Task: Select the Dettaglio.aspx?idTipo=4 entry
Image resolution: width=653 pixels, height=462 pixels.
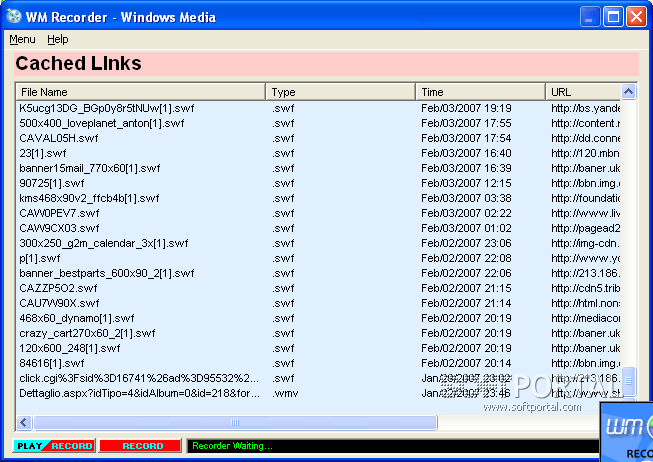Action: coord(140,393)
